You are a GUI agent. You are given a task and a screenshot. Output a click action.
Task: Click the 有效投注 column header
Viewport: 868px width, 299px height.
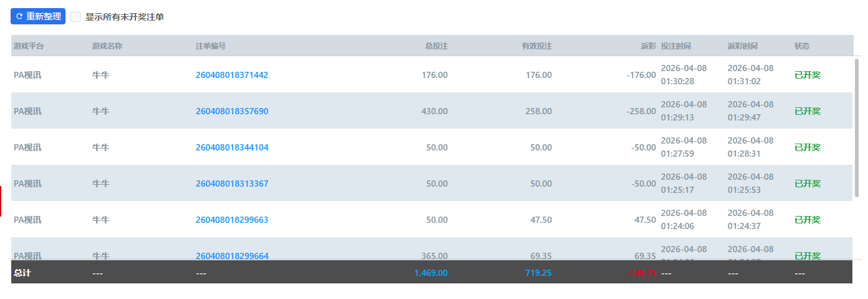[x=536, y=46]
